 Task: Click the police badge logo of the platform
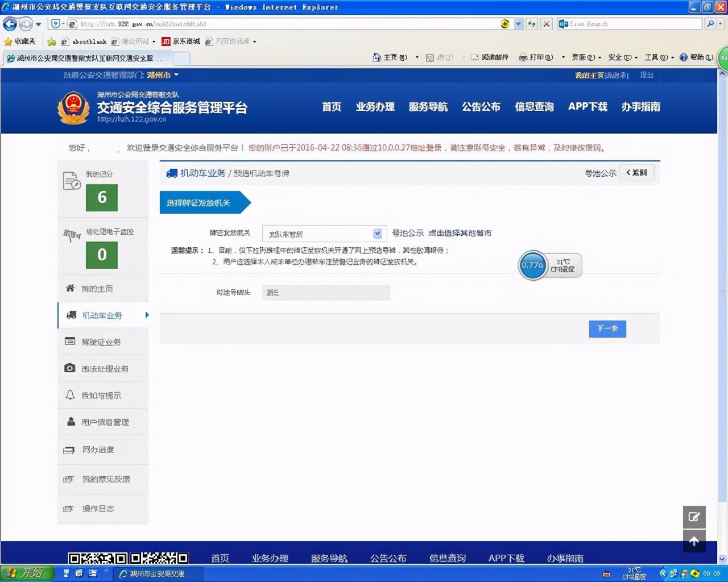(x=73, y=107)
